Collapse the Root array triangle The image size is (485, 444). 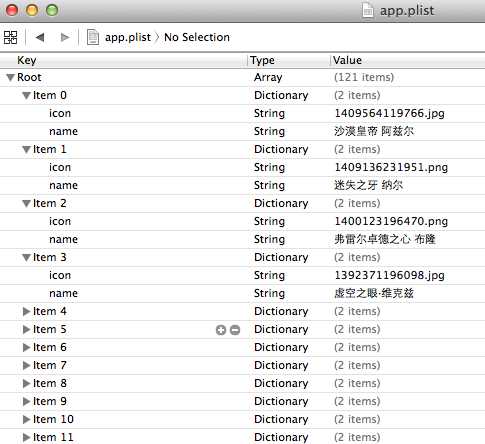(10, 78)
